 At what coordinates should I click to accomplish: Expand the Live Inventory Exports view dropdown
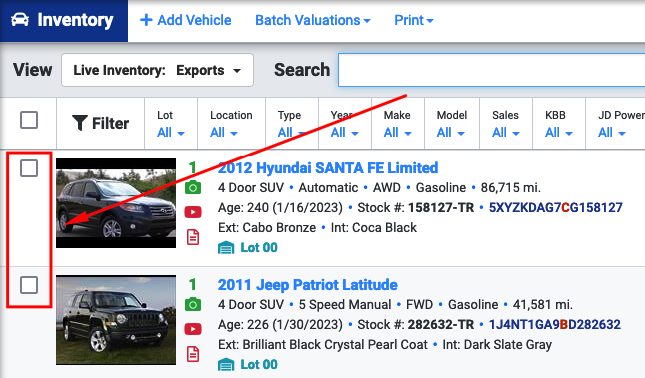coord(157,70)
